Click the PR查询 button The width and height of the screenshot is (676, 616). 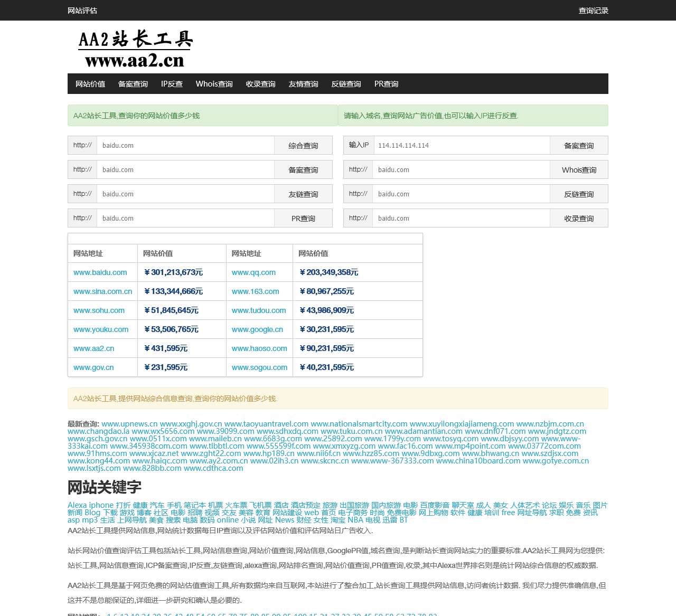(x=303, y=218)
